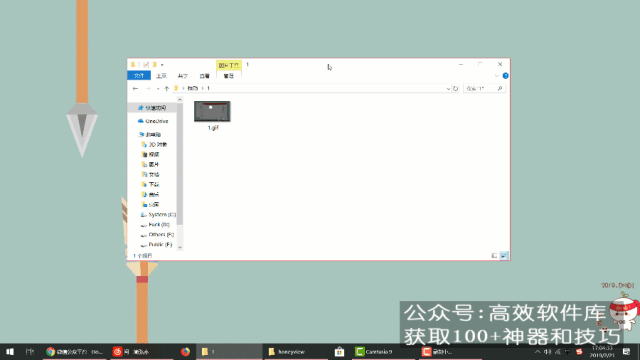The width and height of the screenshot is (640, 360).
Task: Open the Music folder in sidebar
Action: click(x=151, y=195)
